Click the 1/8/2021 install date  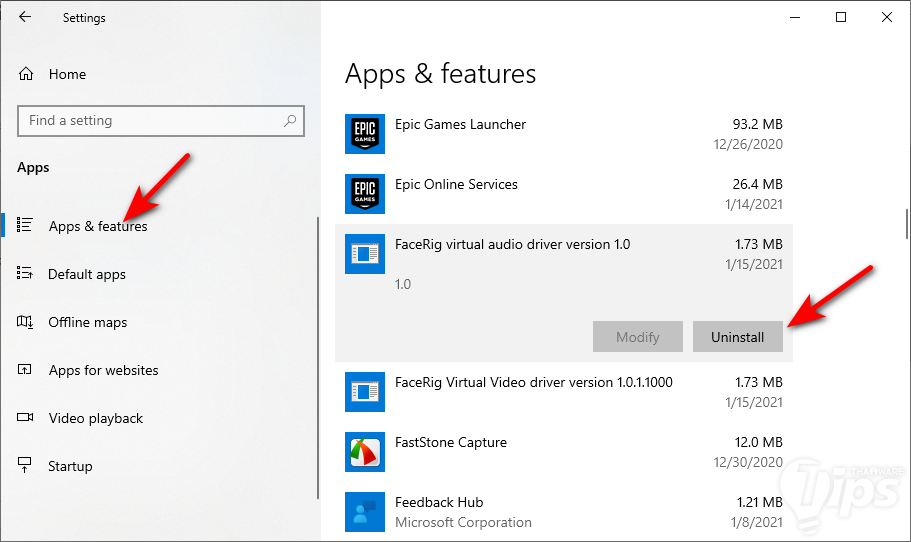click(757, 522)
